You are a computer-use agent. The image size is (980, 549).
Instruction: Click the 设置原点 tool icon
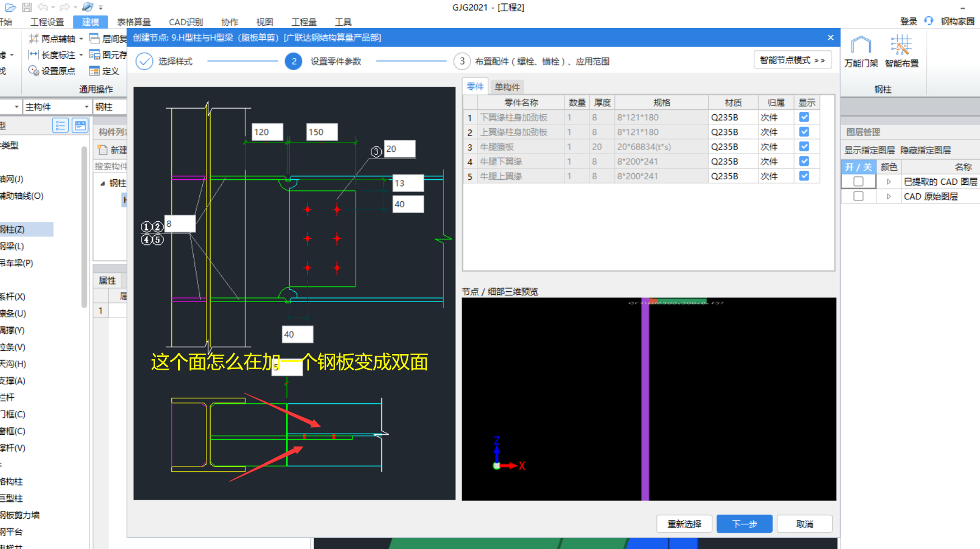point(34,71)
